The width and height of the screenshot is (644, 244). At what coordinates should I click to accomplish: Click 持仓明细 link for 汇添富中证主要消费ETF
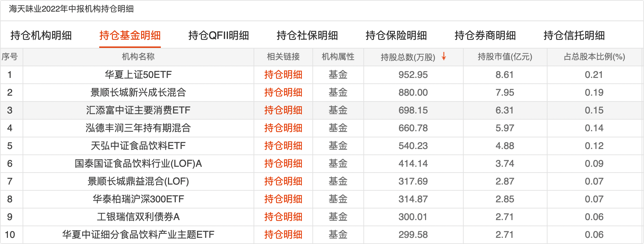283,110
